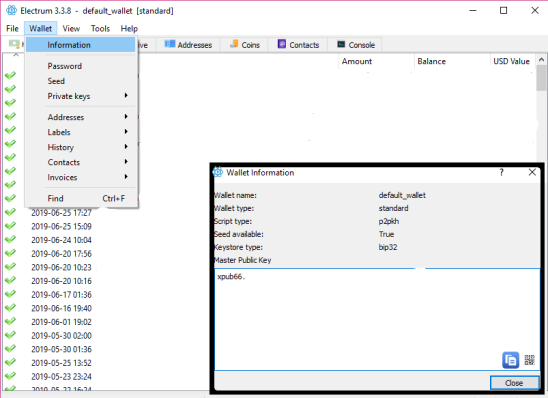This screenshot has height=398, width=548.
Task: Switch to the Contacts tab
Action: click(x=298, y=45)
